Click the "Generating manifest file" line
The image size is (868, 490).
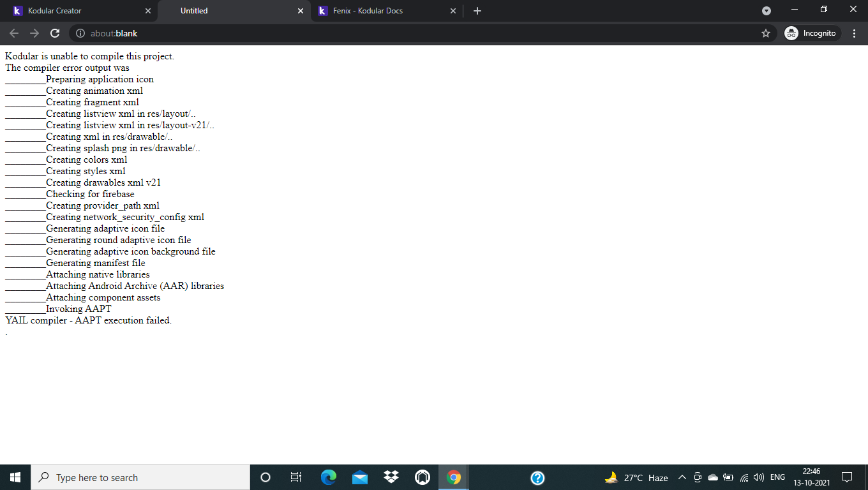click(x=96, y=263)
